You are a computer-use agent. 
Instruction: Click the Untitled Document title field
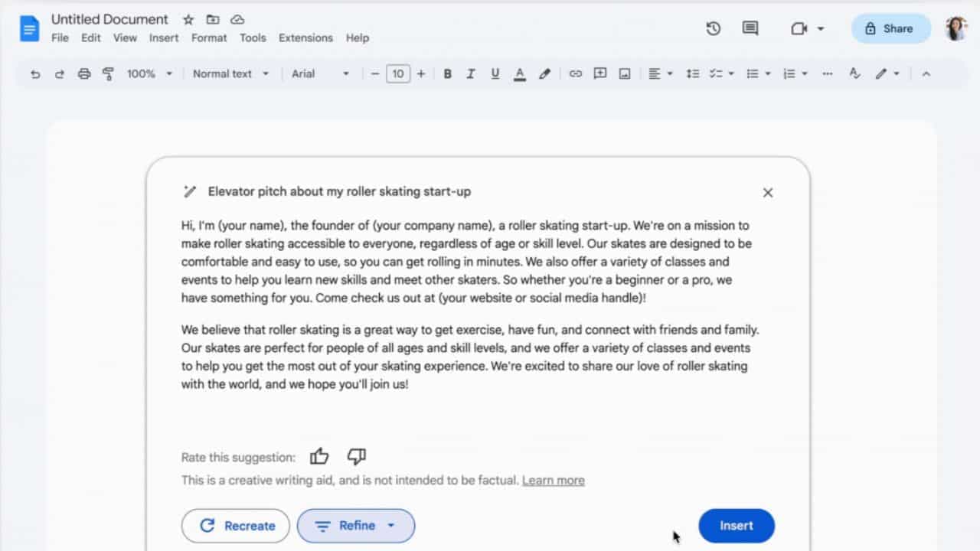(109, 19)
